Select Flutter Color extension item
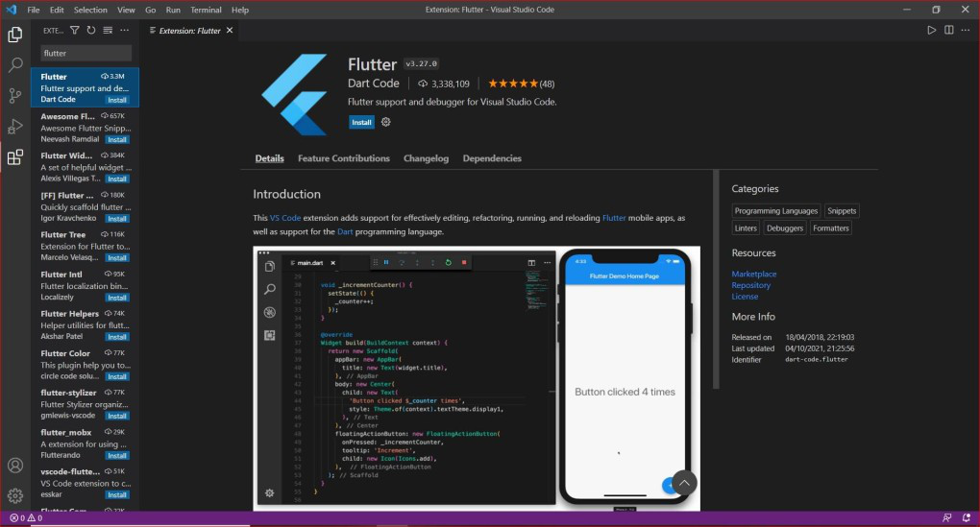 [85, 365]
